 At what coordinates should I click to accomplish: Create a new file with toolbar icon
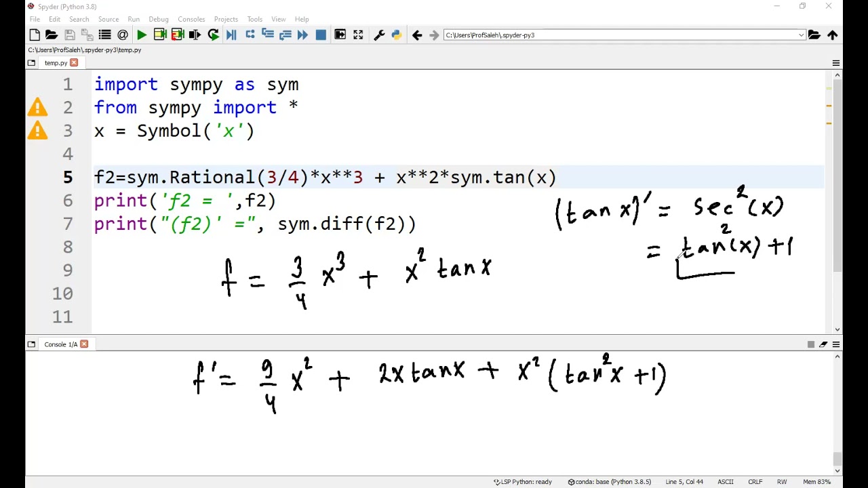click(x=35, y=35)
